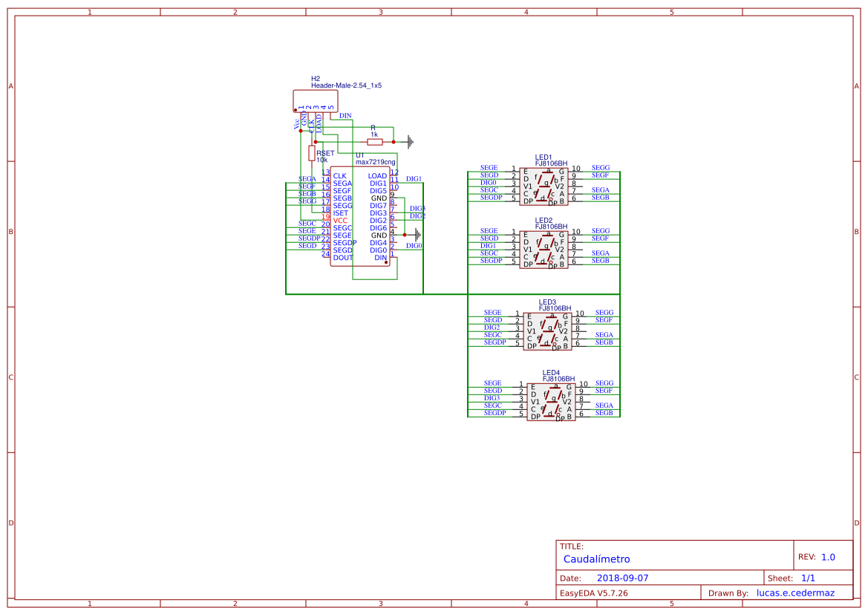This screenshot has width=868, height=615.
Task: Click the DIG0 net label on LED1
Action: 488,182
